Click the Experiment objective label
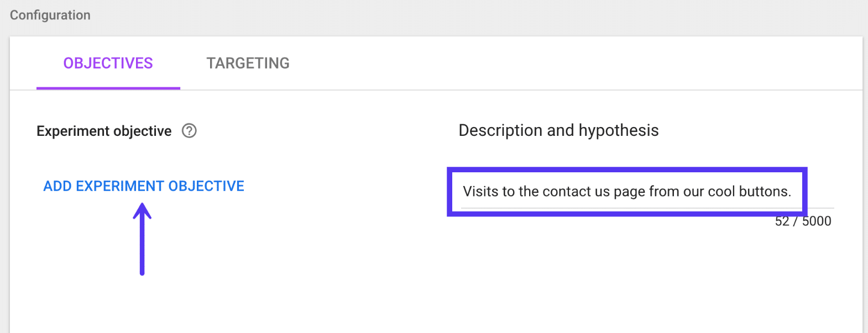The width and height of the screenshot is (868, 333). (x=103, y=131)
